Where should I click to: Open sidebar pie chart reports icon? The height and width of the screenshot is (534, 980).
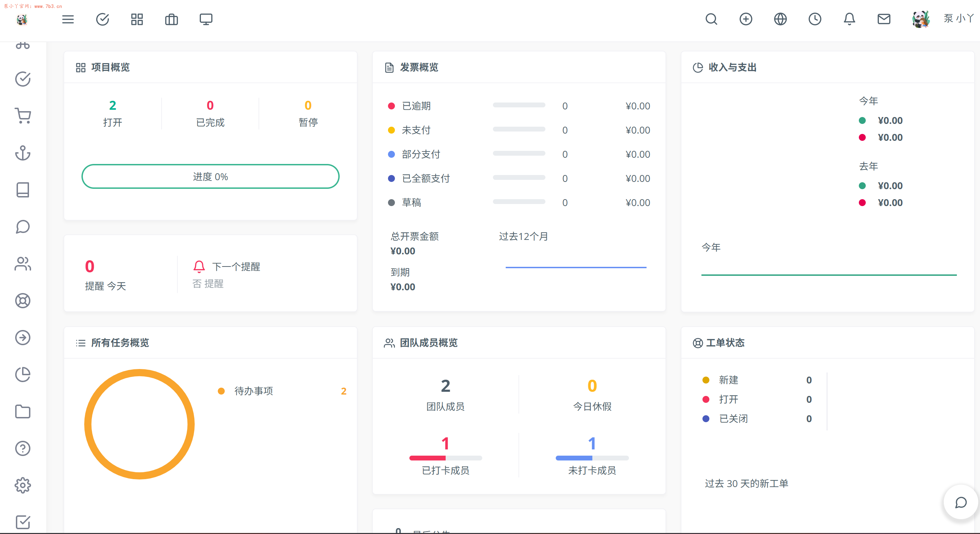point(23,374)
